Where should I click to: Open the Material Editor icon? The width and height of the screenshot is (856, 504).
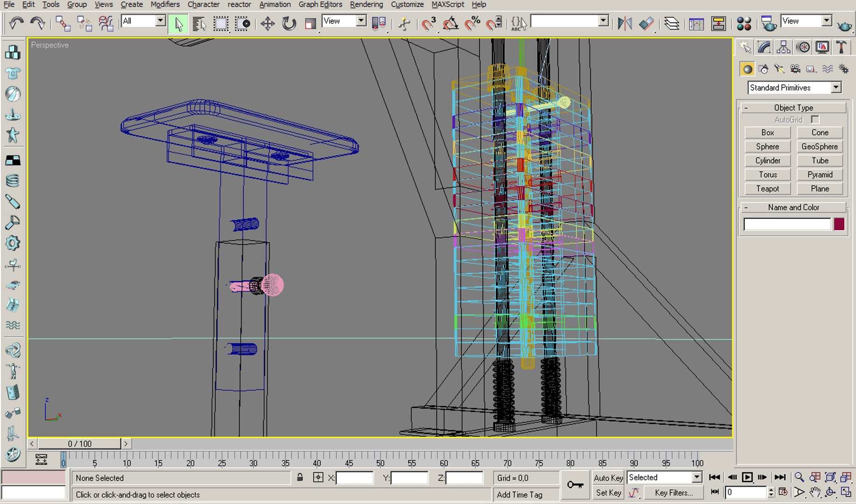point(744,23)
